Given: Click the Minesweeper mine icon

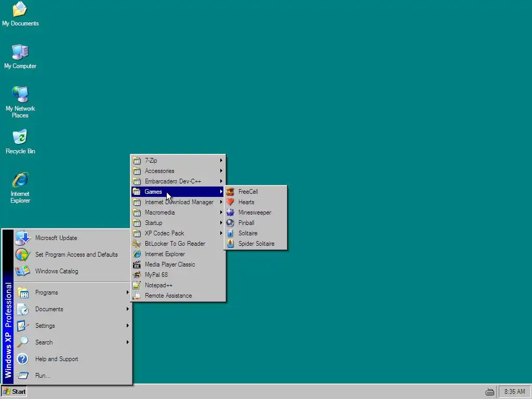Looking at the screenshot, I should (x=230, y=212).
